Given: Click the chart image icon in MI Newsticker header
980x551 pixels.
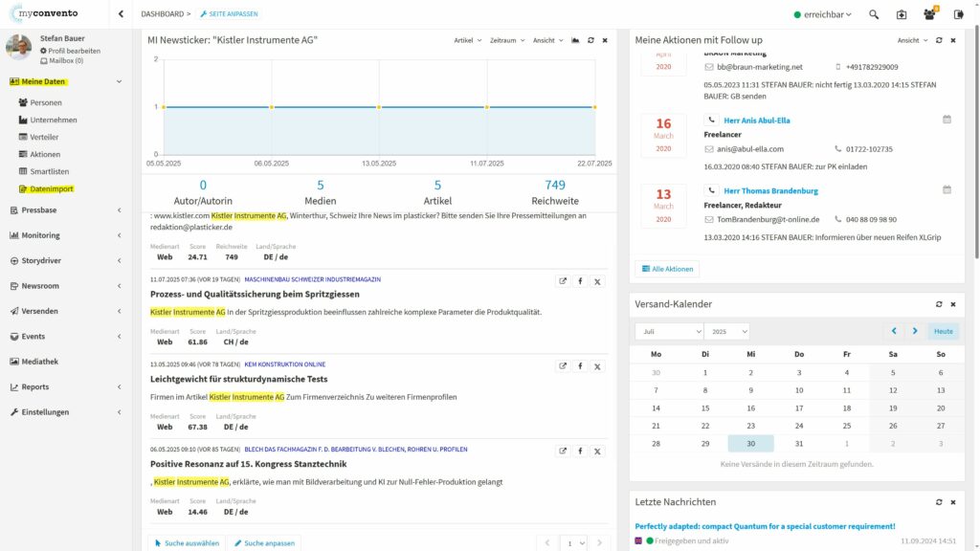Looking at the screenshot, I should pyautogui.click(x=575, y=40).
